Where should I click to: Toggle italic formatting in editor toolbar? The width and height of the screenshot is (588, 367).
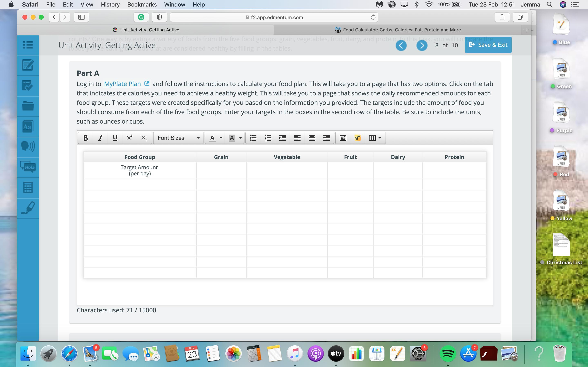(x=100, y=138)
